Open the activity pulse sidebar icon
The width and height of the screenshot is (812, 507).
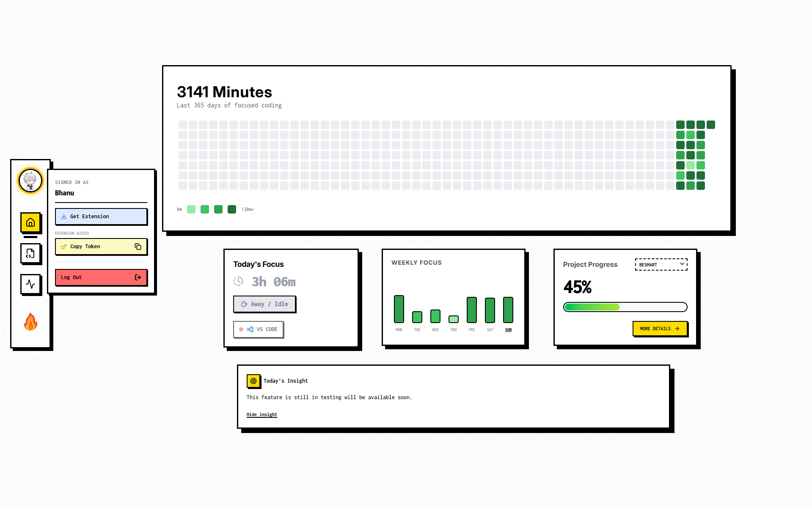(30, 284)
